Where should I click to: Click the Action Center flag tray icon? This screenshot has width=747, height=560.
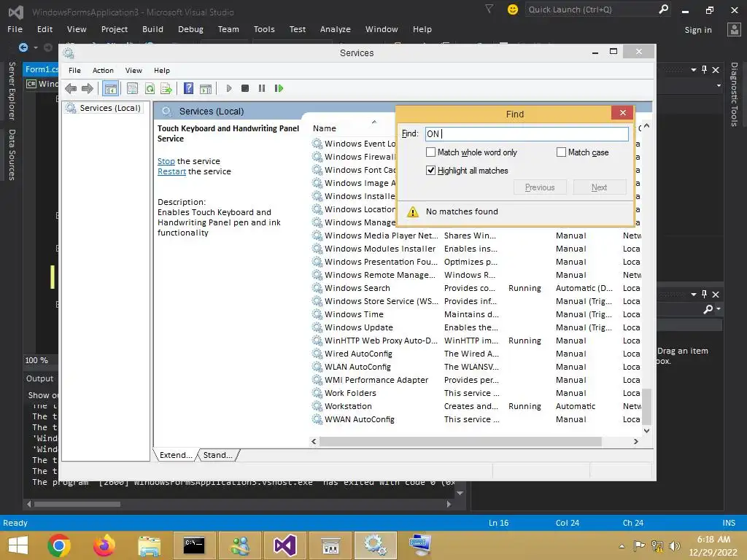pos(639,546)
